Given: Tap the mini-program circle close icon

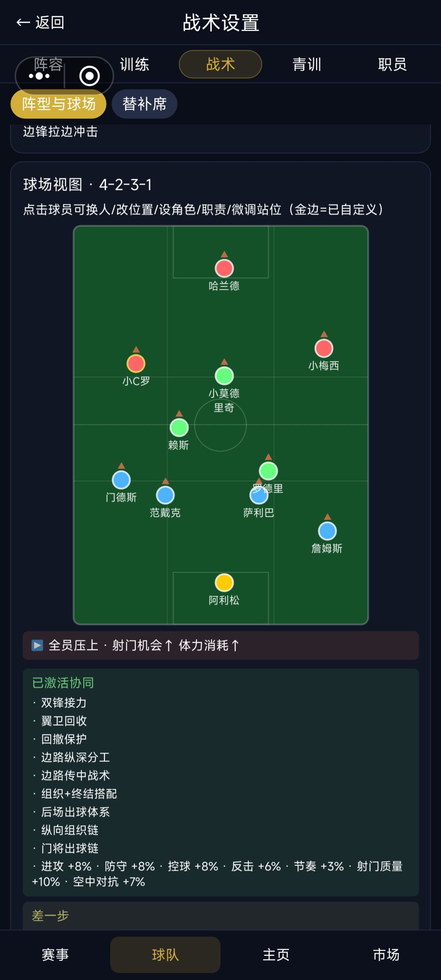Looking at the screenshot, I should click(x=89, y=76).
